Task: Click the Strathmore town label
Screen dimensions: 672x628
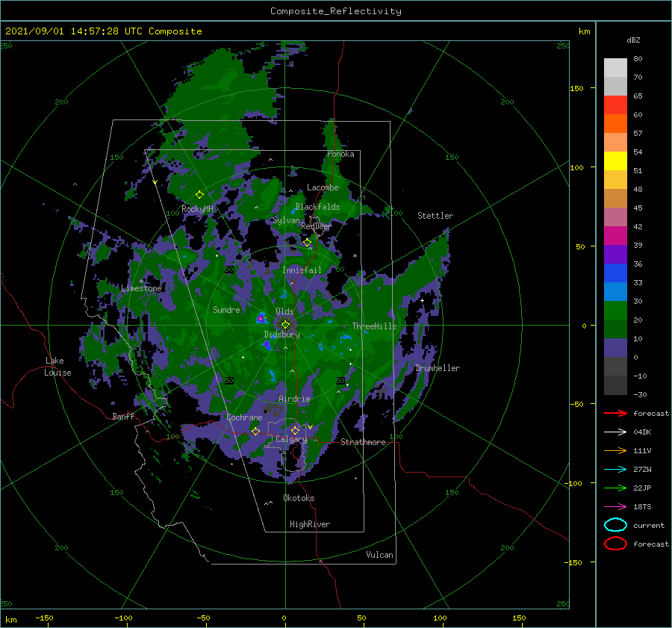Action: click(x=363, y=442)
